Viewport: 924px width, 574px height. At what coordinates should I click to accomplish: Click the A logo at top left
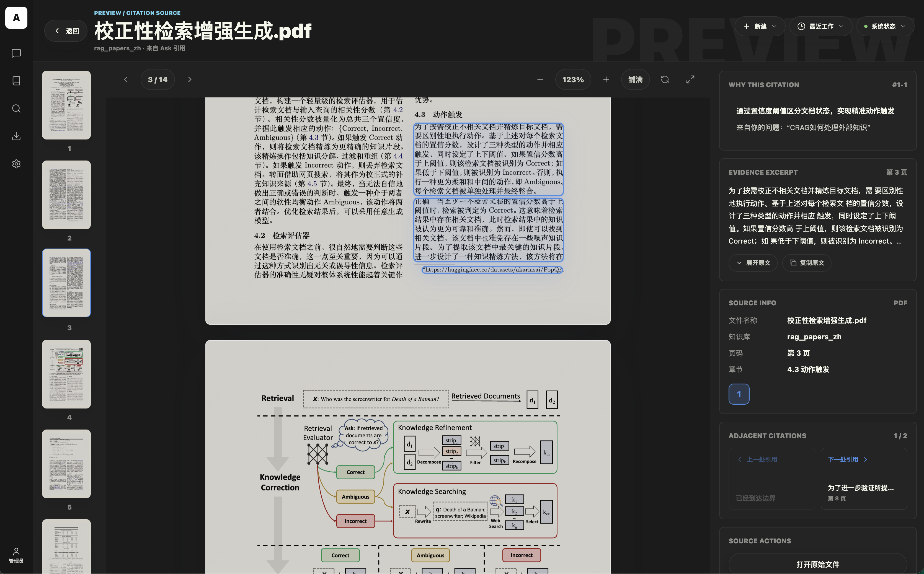pos(16,17)
